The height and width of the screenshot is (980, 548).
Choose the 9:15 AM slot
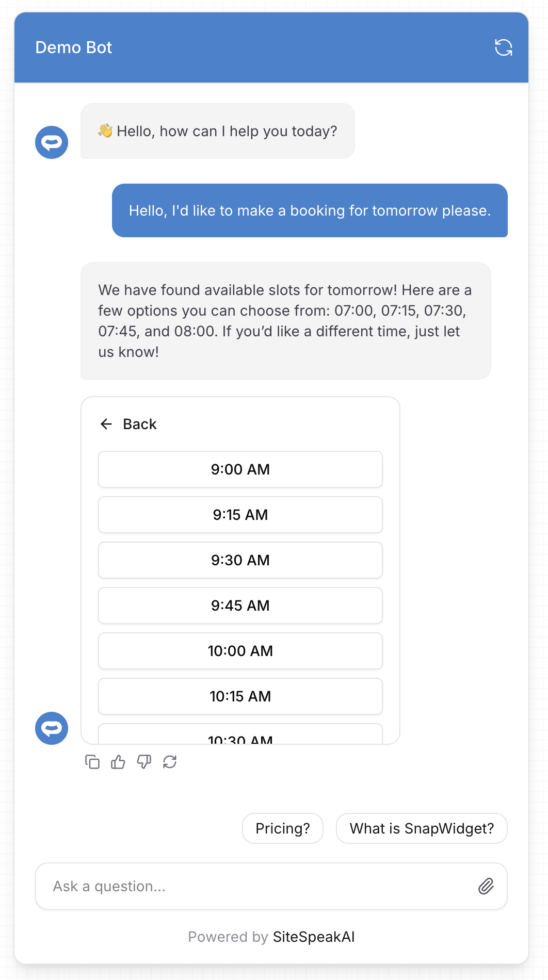pyautogui.click(x=240, y=515)
